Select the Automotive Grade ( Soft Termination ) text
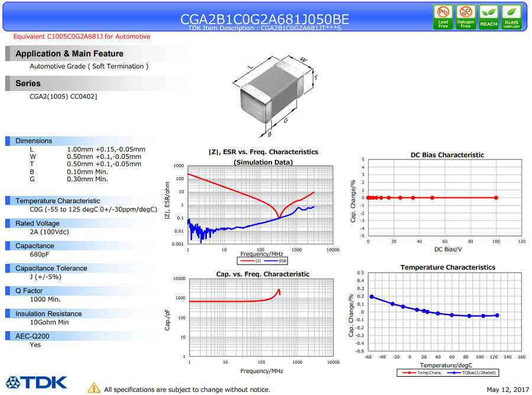 89,66
